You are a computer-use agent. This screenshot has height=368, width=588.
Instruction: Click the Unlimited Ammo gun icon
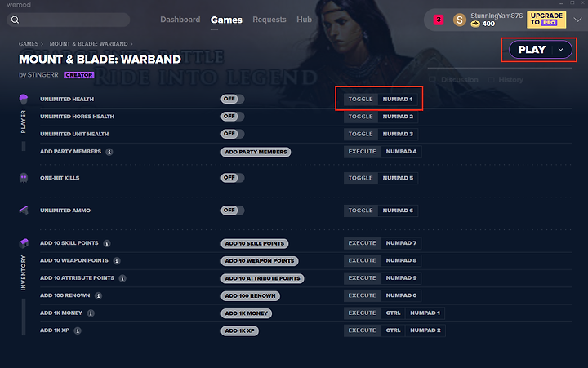click(23, 211)
